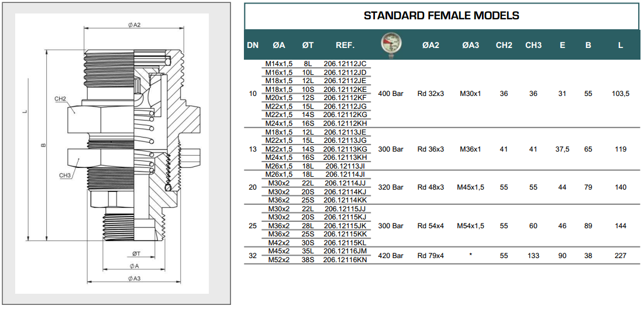
Task: Click reference 206.12116KN in the last row
Action: pos(345,260)
